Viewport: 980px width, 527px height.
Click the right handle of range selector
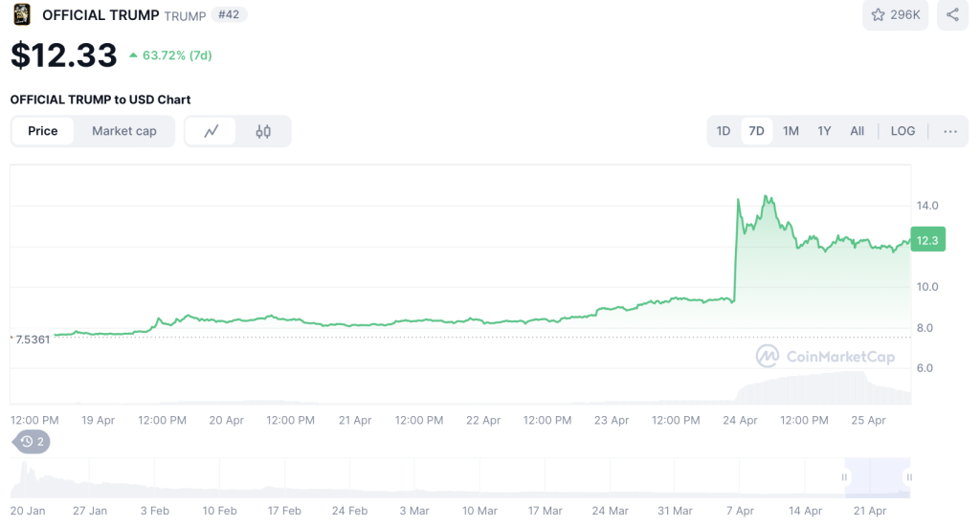pyautogui.click(x=909, y=477)
